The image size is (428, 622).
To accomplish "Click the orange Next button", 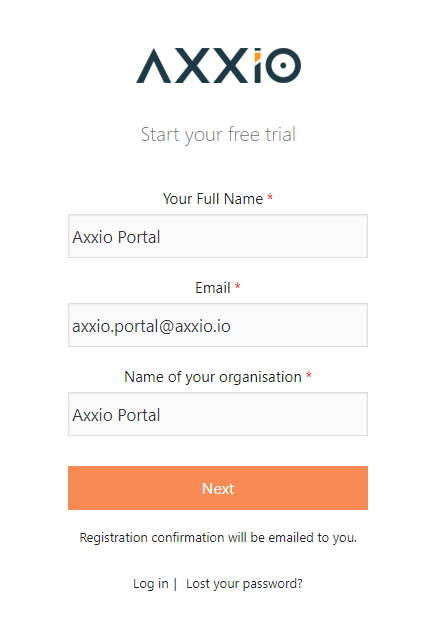I will tap(218, 488).
